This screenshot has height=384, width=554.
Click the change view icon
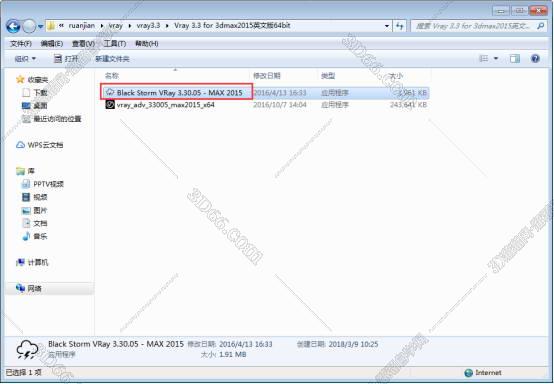click(x=483, y=58)
